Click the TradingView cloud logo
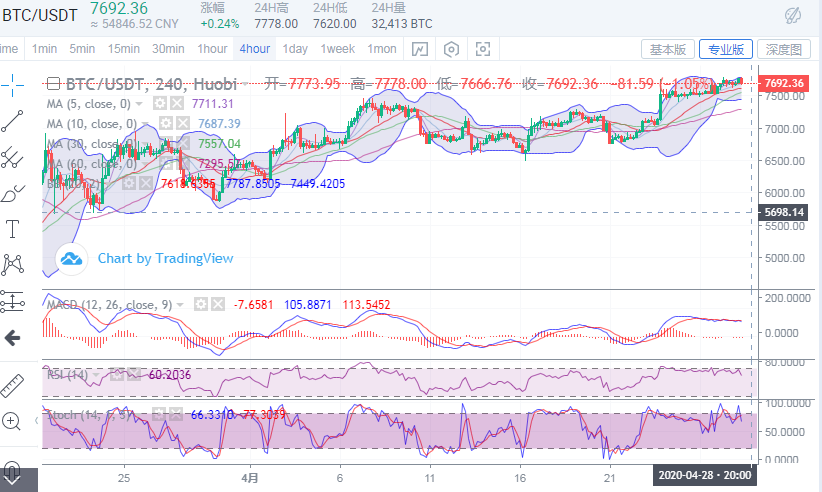822x492 pixels. (x=71, y=259)
